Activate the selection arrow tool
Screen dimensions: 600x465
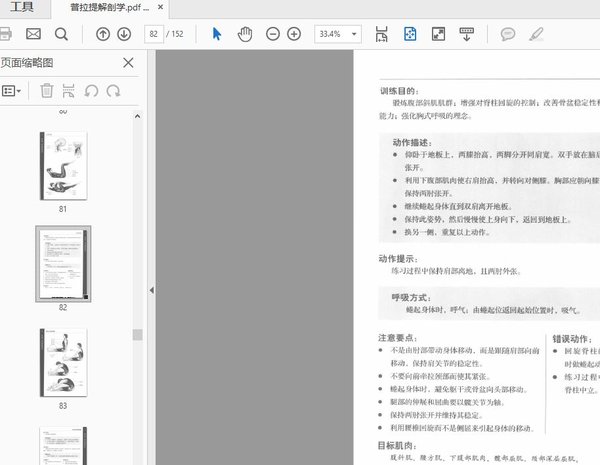click(x=217, y=34)
